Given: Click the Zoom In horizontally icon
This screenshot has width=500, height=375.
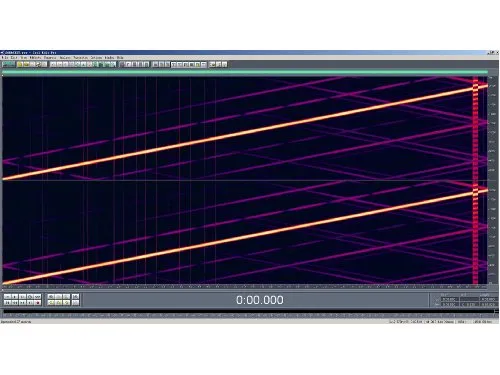Looking at the screenshot, I should [x=51, y=296].
